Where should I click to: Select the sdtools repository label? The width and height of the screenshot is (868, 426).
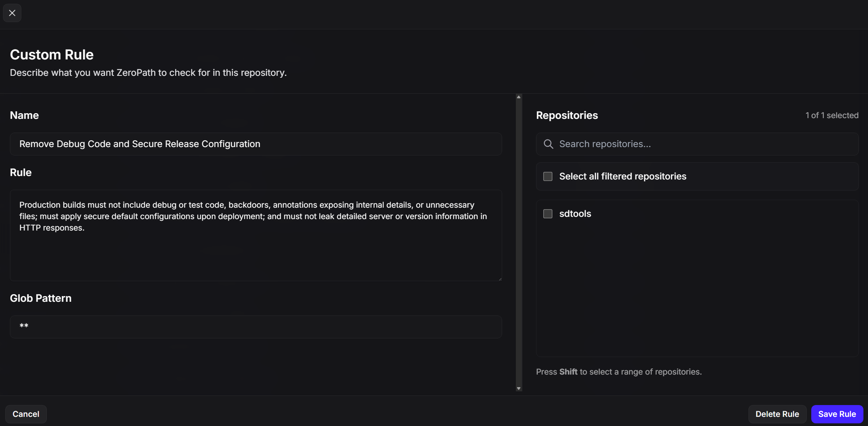pos(575,214)
